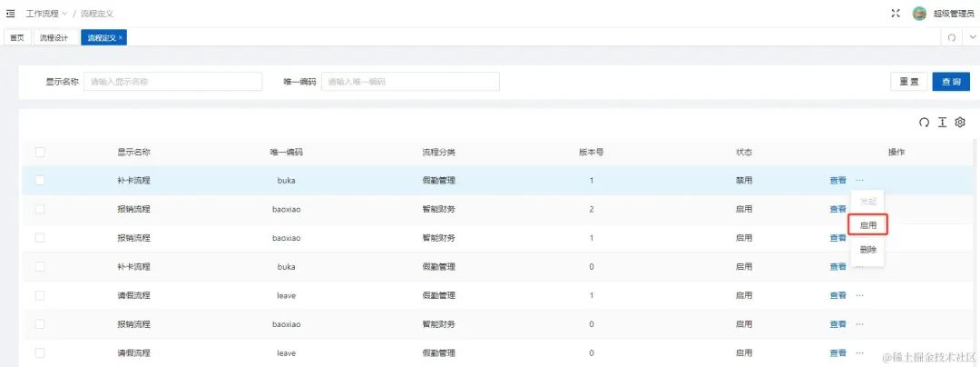The height and width of the screenshot is (367, 980).
Task: Click the version number 2 cell
Action: pyautogui.click(x=592, y=209)
